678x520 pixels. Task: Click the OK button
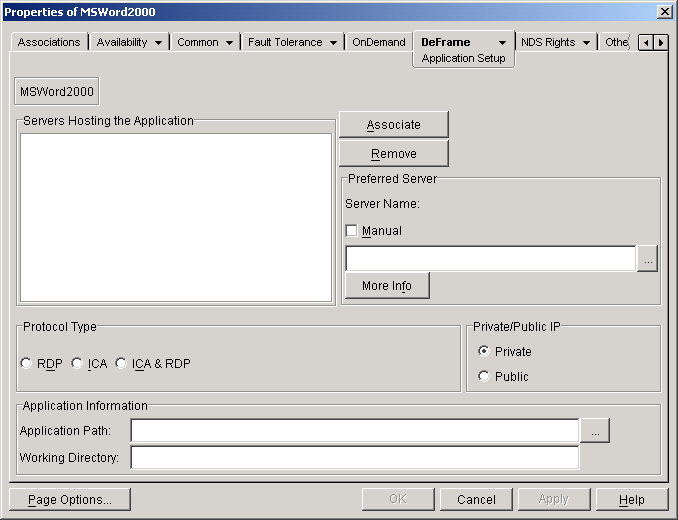point(398,500)
